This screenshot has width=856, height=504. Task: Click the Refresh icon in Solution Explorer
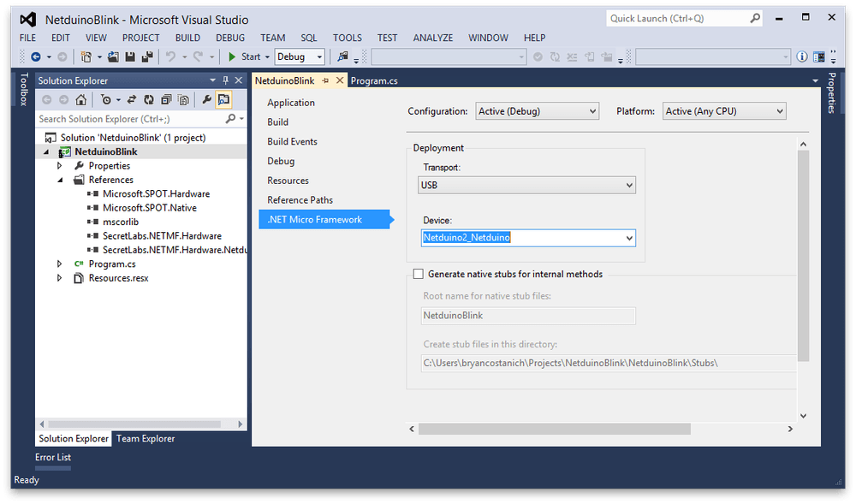pyautogui.click(x=148, y=100)
